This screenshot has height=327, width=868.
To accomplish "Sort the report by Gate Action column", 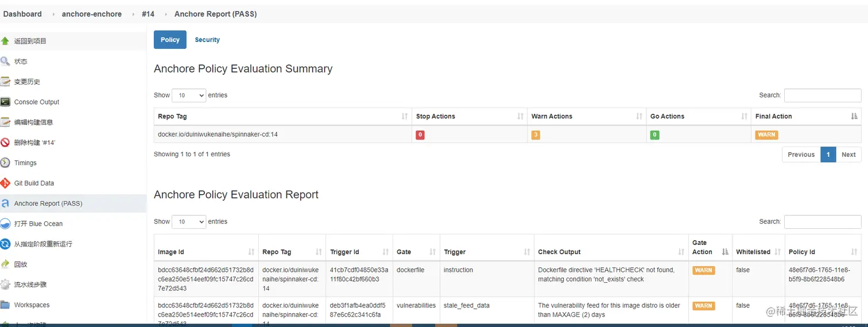I will 710,248.
